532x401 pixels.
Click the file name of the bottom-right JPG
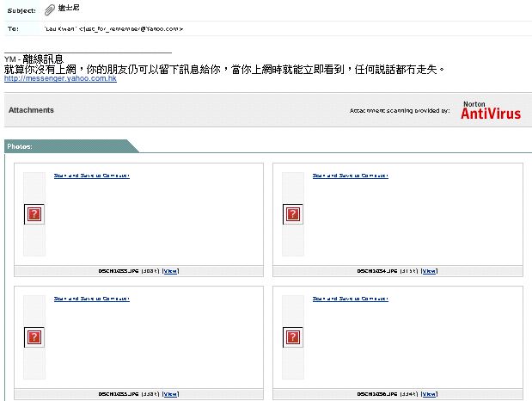click(377, 394)
